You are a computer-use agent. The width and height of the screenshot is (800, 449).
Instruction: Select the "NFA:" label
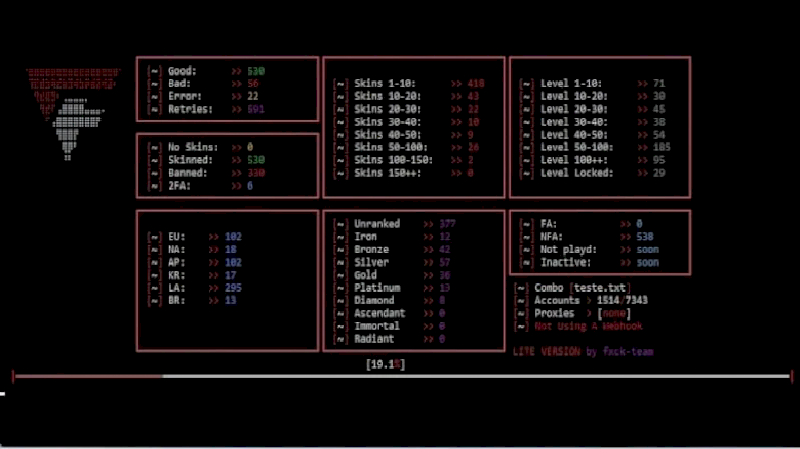point(551,237)
